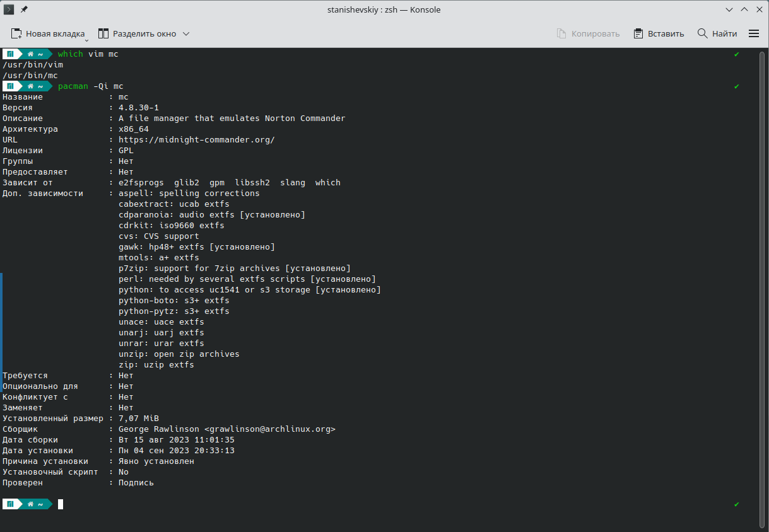Expand the Разделить окно dropdown arrow
Screen dimensions: 769x532
pos(186,33)
